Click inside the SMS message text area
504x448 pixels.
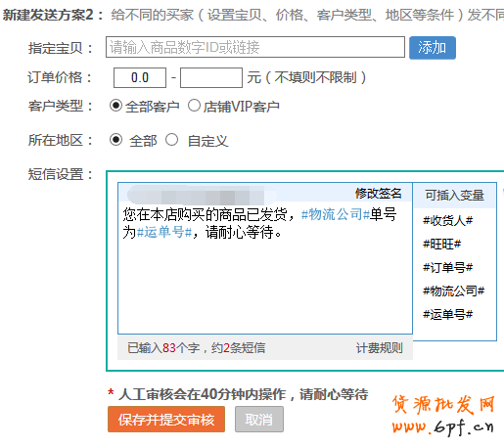coord(265,267)
